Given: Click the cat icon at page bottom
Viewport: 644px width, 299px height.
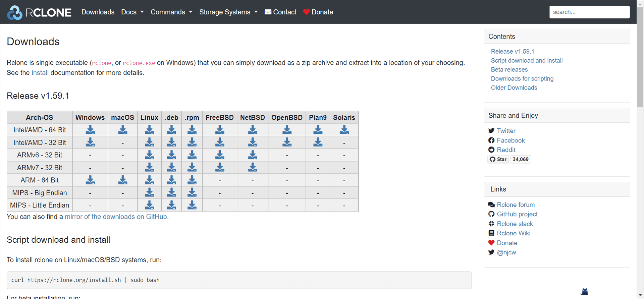Looking at the screenshot, I should (x=585, y=291).
